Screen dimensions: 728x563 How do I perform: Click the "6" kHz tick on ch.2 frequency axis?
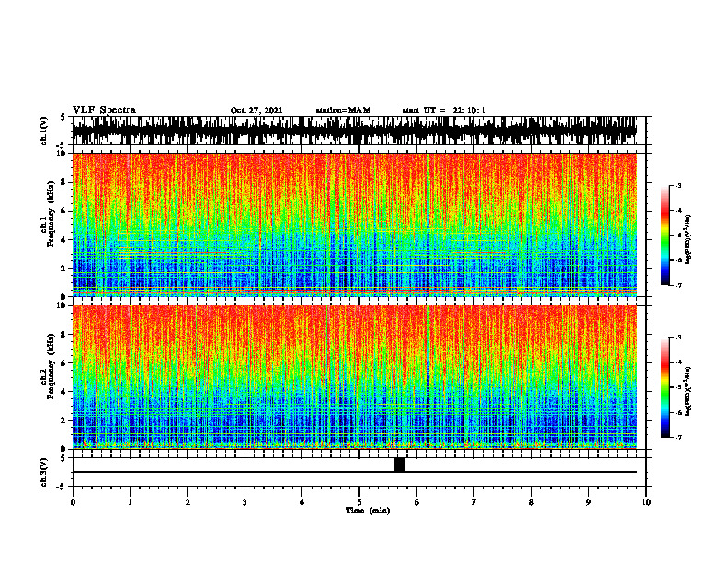(63, 362)
